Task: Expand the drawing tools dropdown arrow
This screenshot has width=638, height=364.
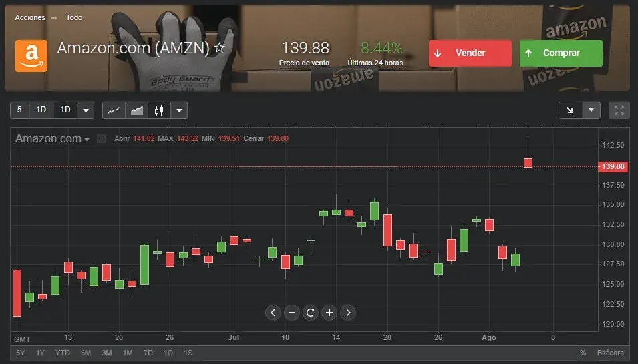Action: (x=591, y=110)
